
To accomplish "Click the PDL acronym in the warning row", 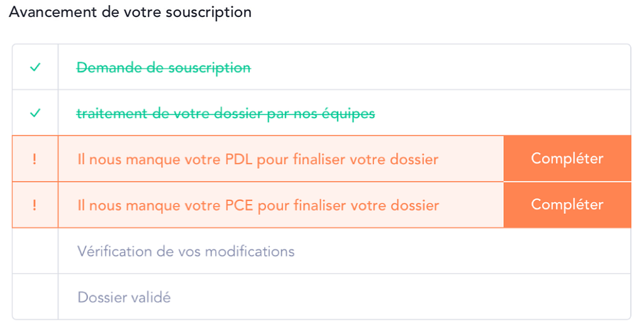I will 239,159.
